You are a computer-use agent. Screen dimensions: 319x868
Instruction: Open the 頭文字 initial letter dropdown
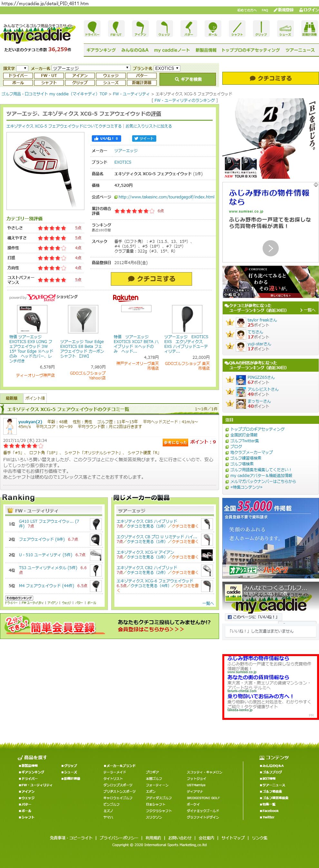(22, 68)
